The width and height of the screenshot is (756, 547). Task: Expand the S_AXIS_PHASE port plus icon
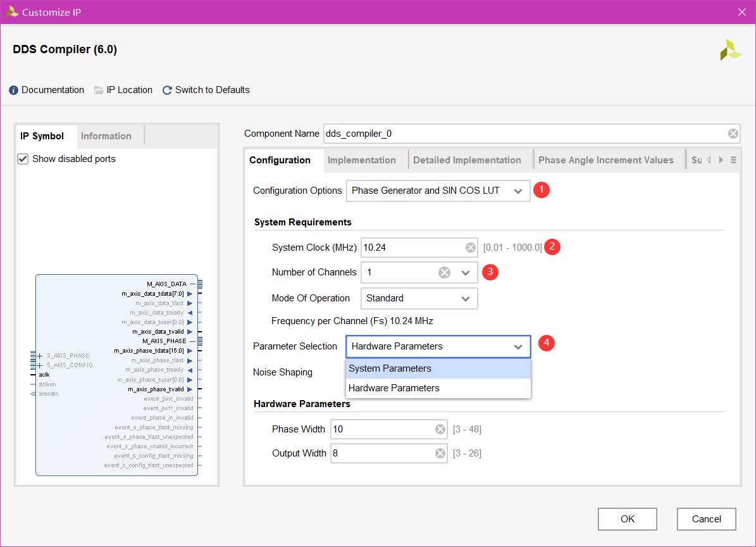[39, 356]
